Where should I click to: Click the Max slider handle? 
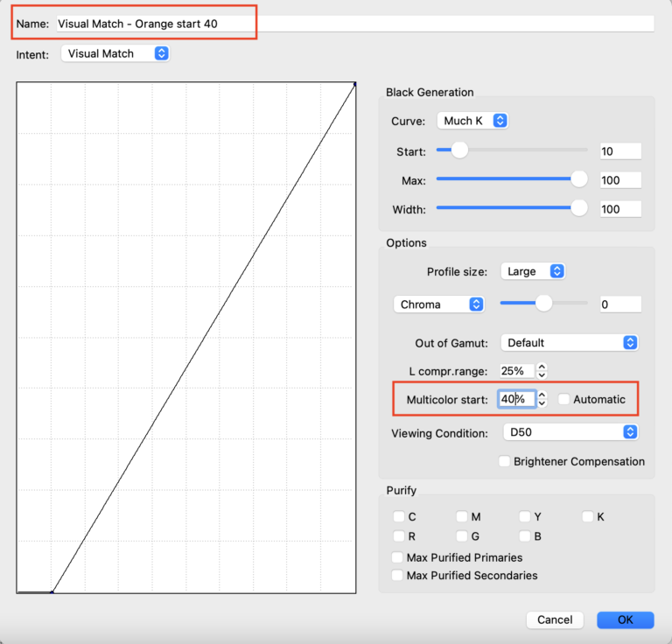click(579, 179)
